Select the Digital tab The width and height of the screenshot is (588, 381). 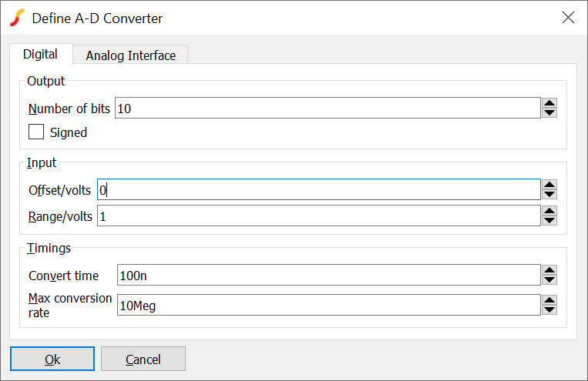point(40,55)
